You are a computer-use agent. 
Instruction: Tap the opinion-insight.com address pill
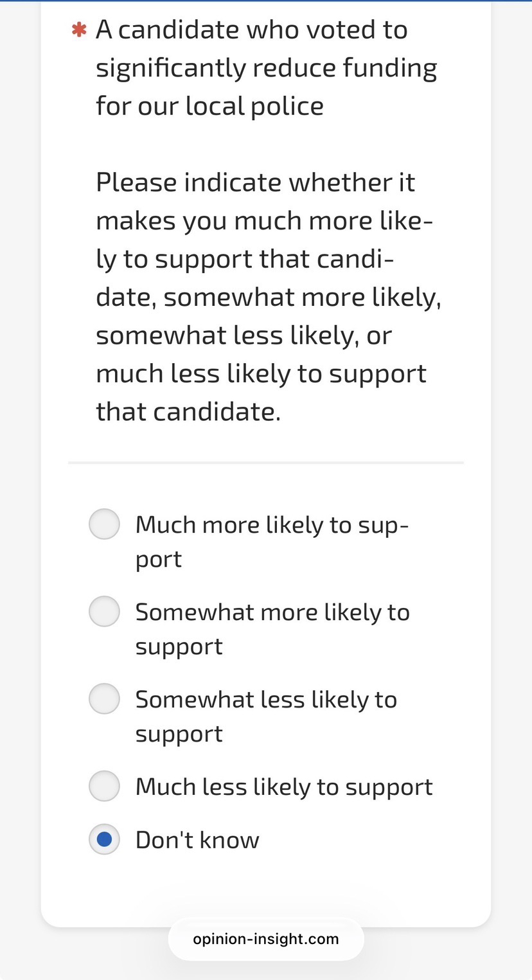click(266, 939)
